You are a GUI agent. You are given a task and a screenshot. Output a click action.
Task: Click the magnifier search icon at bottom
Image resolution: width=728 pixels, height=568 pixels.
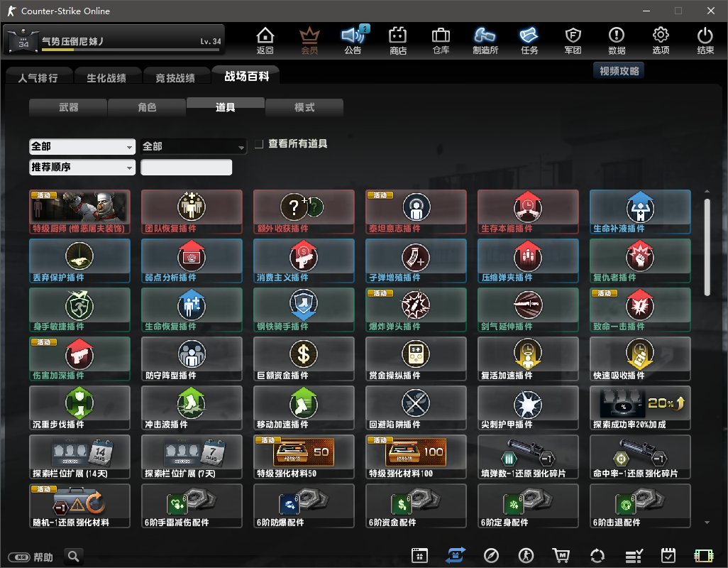tap(73, 556)
